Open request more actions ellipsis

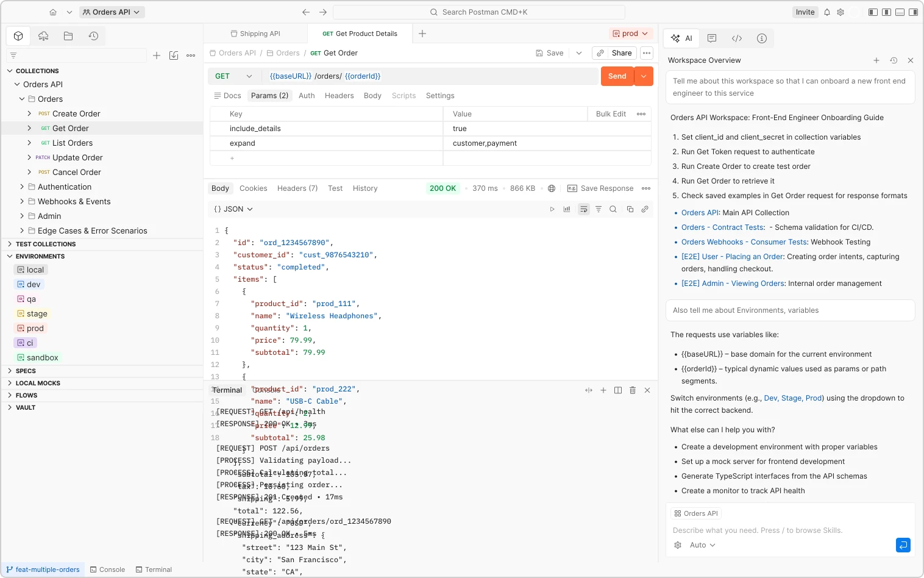click(647, 53)
